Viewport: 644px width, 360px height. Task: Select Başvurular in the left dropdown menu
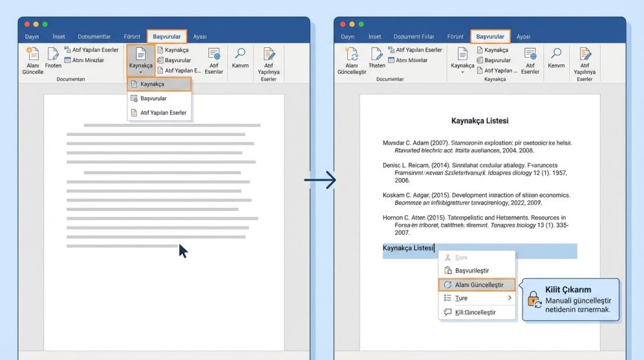(159, 98)
